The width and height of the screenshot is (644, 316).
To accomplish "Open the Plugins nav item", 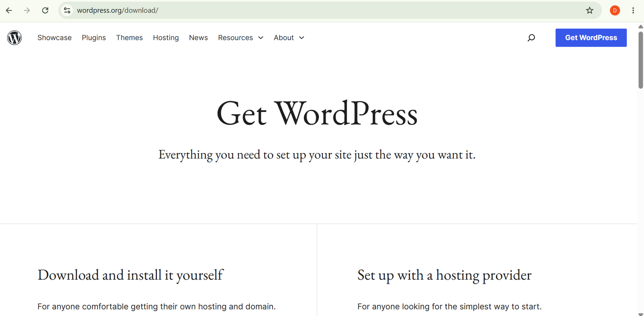I will (94, 37).
